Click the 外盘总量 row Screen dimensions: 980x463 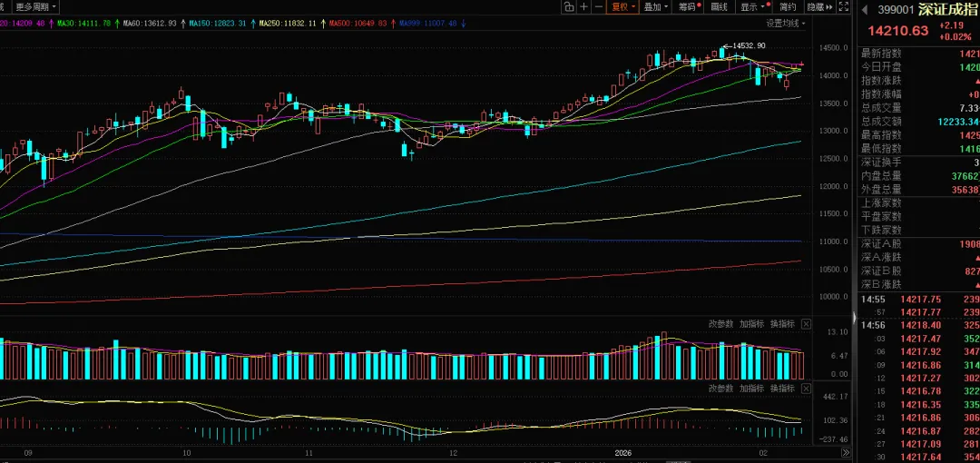[x=918, y=189]
